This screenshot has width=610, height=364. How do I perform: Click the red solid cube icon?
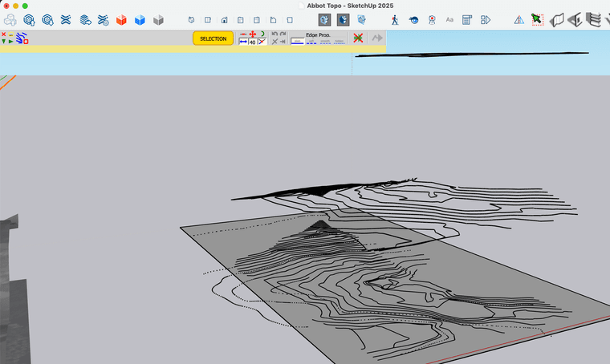[x=122, y=19]
